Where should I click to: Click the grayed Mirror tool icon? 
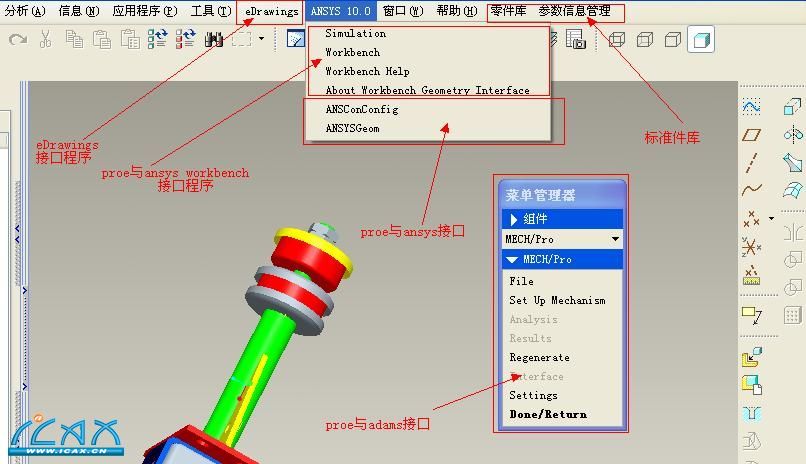click(x=793, y=232)
